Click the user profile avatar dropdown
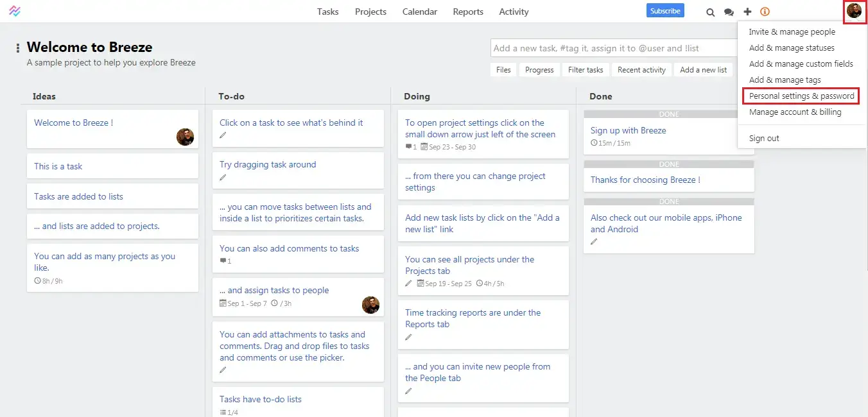The height and width of the screenshot is (417, 868). [854, 11]
